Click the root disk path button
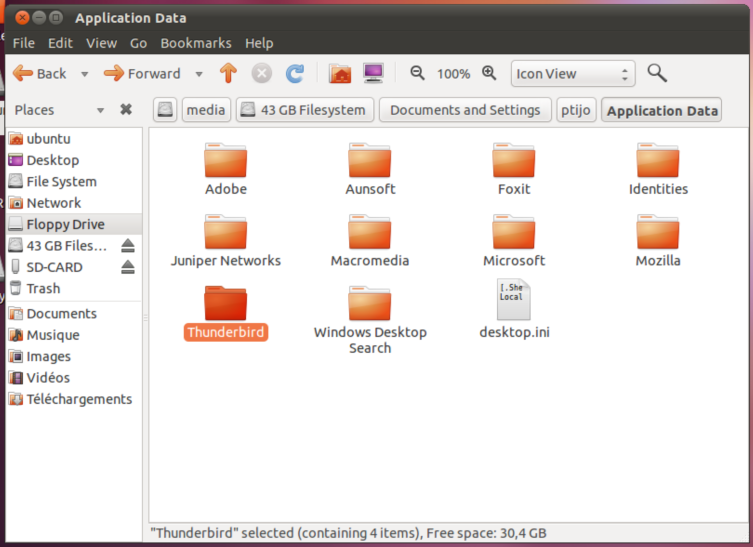Image resolution: width=753 pixels, height=547 pixels. (x=165, y=110)
